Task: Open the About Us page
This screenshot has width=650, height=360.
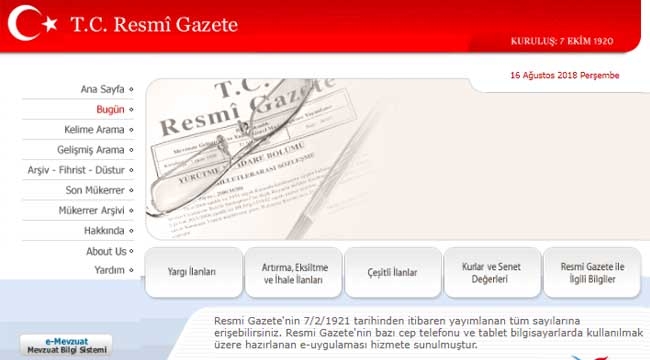Action: coord(106,251)
